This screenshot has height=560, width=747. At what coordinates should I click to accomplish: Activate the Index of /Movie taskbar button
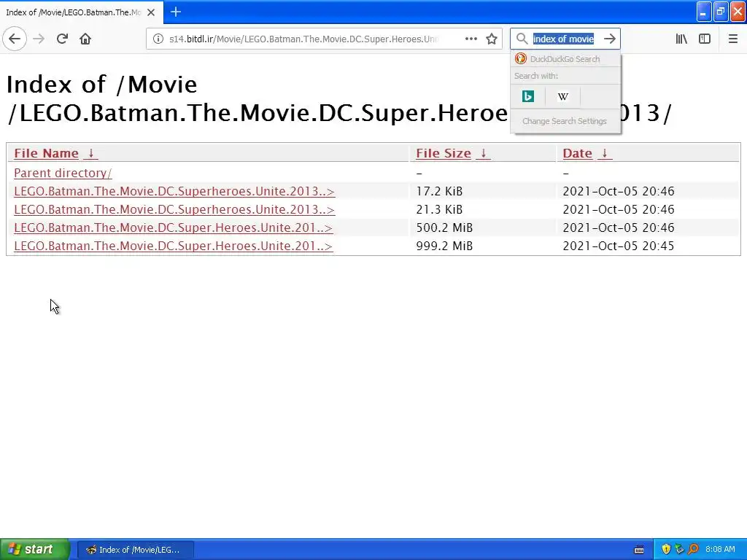pos(135,550)
